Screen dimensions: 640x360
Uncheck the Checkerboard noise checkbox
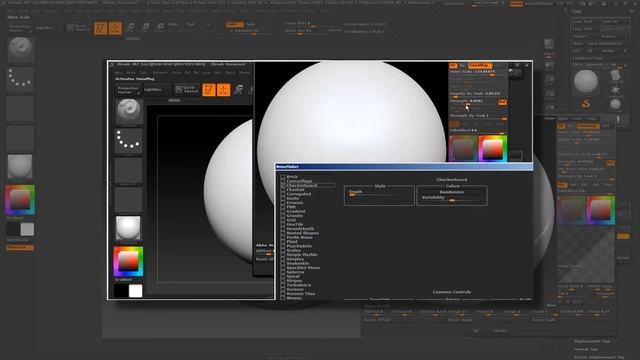pos(282,185)
